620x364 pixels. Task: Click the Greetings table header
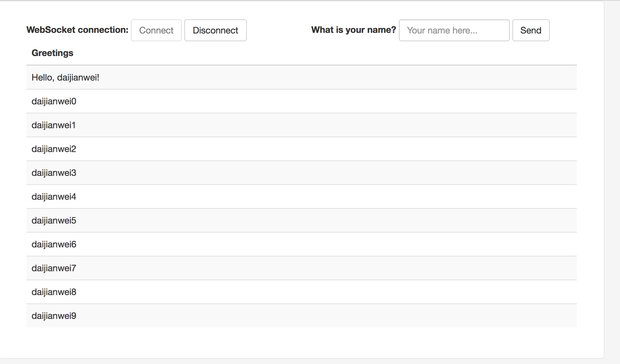[x=53, y=53]
